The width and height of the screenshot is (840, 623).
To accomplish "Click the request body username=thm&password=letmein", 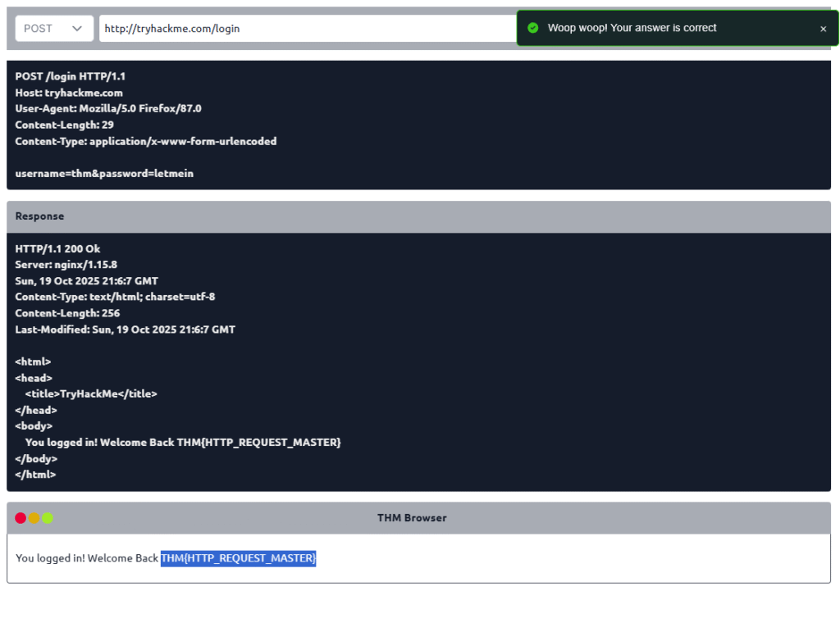I will point(104,174).
